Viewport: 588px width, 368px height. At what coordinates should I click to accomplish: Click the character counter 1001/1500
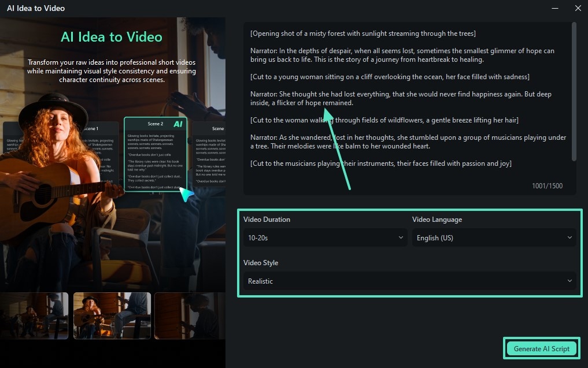coord(547,186)
